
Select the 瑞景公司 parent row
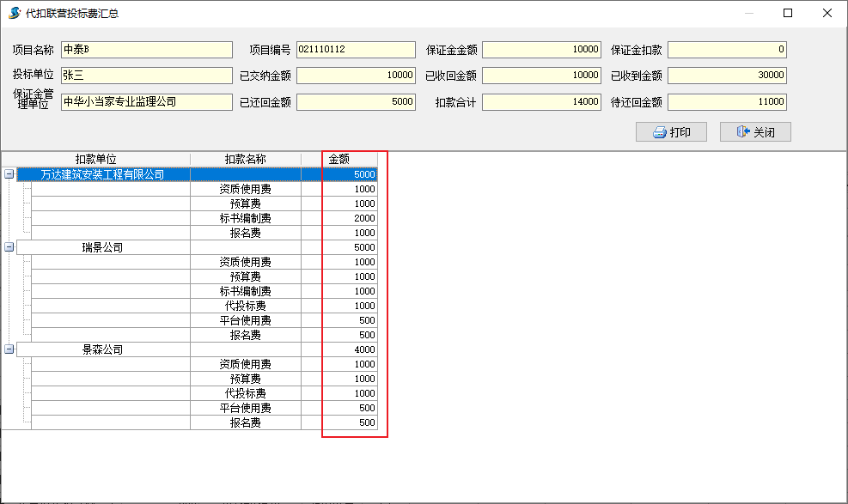102,247
